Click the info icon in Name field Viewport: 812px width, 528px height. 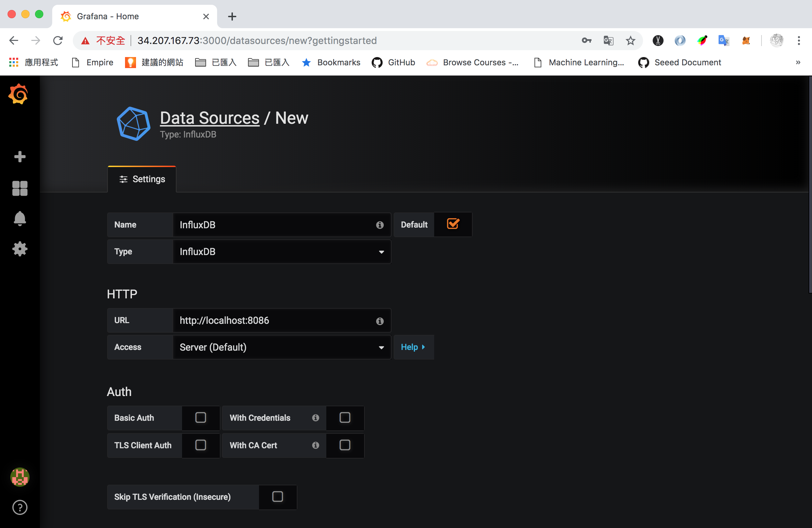(380, 225)
